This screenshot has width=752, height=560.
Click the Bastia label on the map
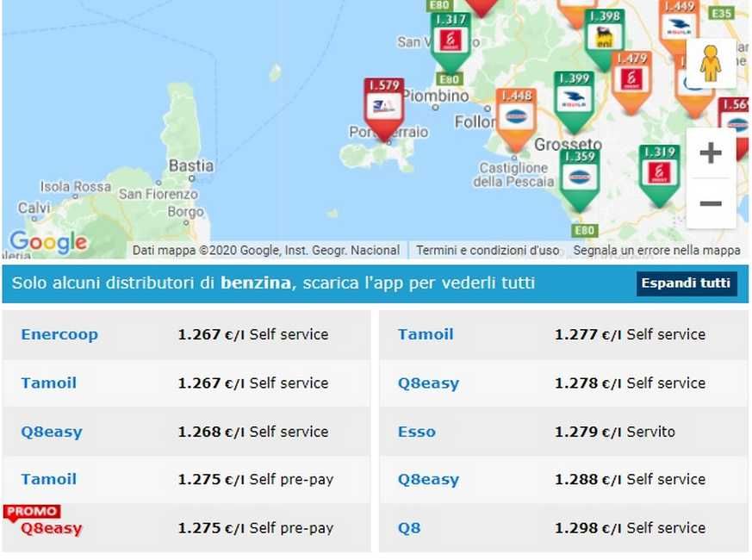191,165
